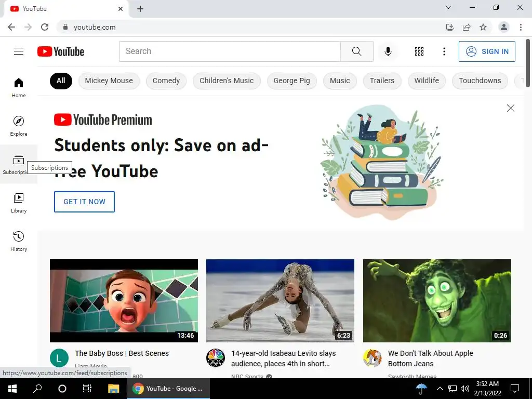Play the figure skating video thumbnail
The height and width of the screenshot is (399, 532).
coord(280,301)
